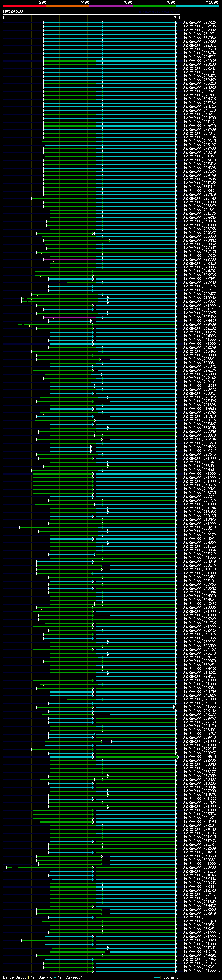Choose entry UniRef100_P79089
The height and width of the screenshot is (980, 222).
pyautogui.click(x=199, y=324)
